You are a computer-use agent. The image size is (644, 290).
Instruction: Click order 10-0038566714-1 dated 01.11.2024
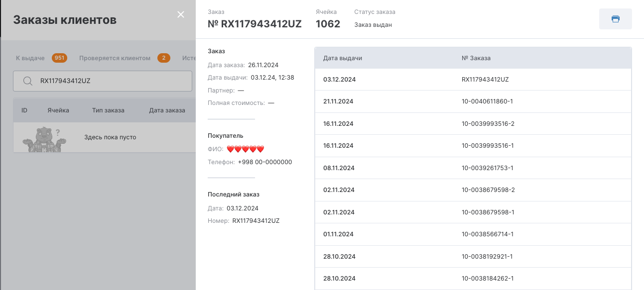point(487,234)
